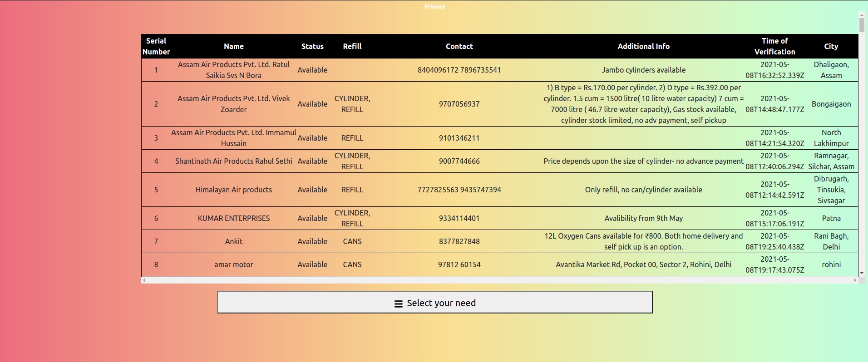Click timestamp 2021-05-08T19:17:43.075Z
This screenshot has width=868, height=362.
click(774, 264)
